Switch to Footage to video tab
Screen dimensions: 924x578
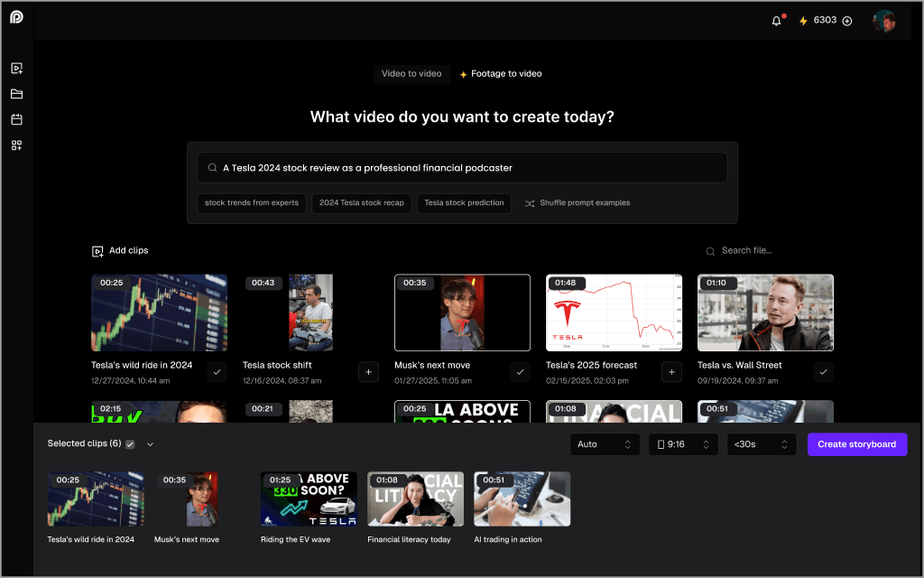(x=500, y=74)
